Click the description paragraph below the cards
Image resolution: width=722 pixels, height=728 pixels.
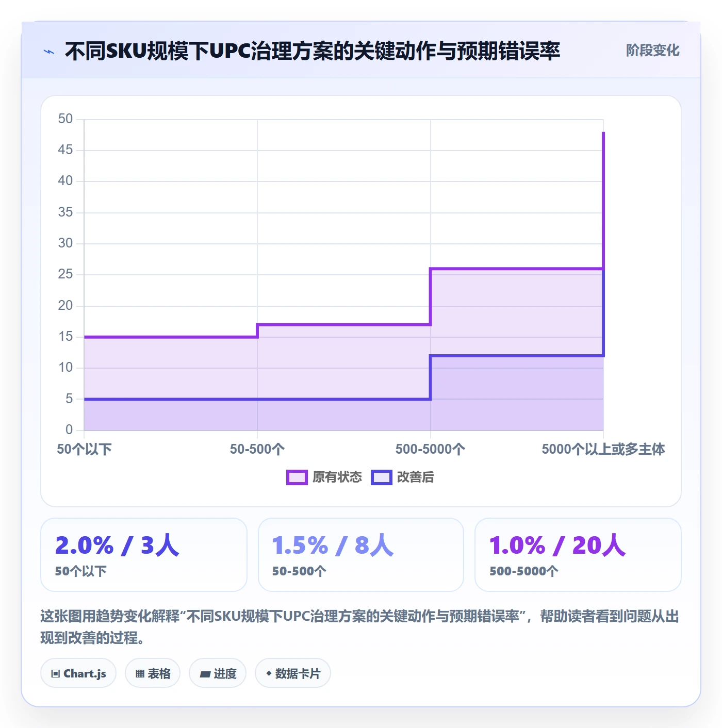pos(360,627)
